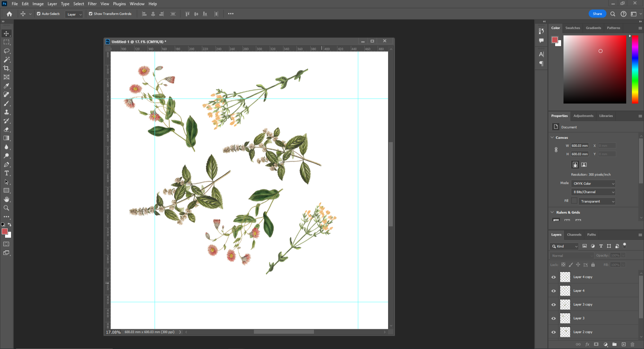
Task: Click the search magnifier icon near Share
Action: pyautogui.click(x=613, y=14)
